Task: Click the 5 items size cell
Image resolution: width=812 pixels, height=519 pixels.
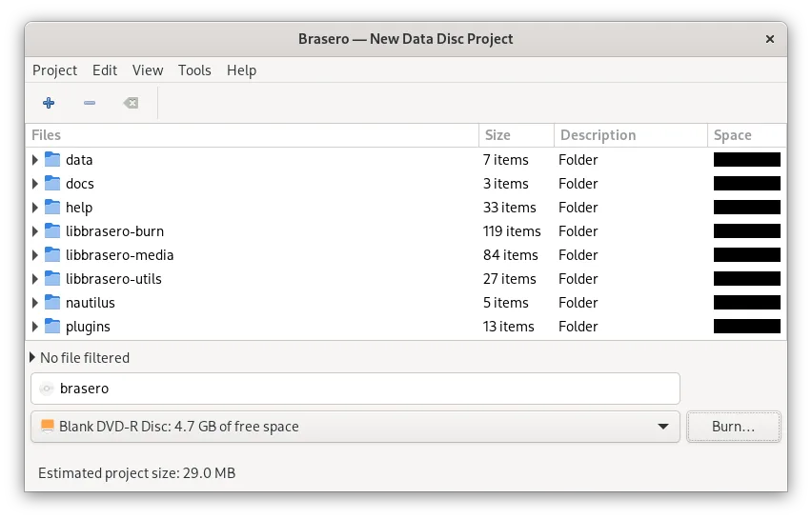Action: click(x=506, y=303)
